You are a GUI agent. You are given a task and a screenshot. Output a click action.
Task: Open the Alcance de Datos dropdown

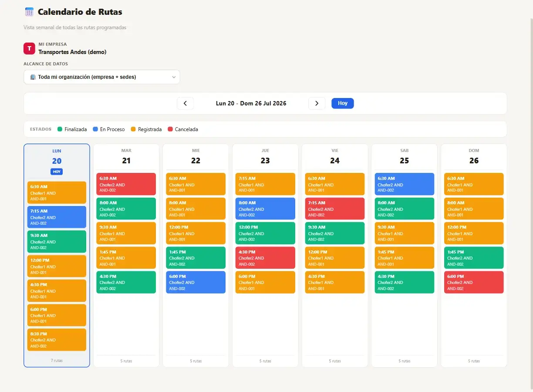click(101, 77)
